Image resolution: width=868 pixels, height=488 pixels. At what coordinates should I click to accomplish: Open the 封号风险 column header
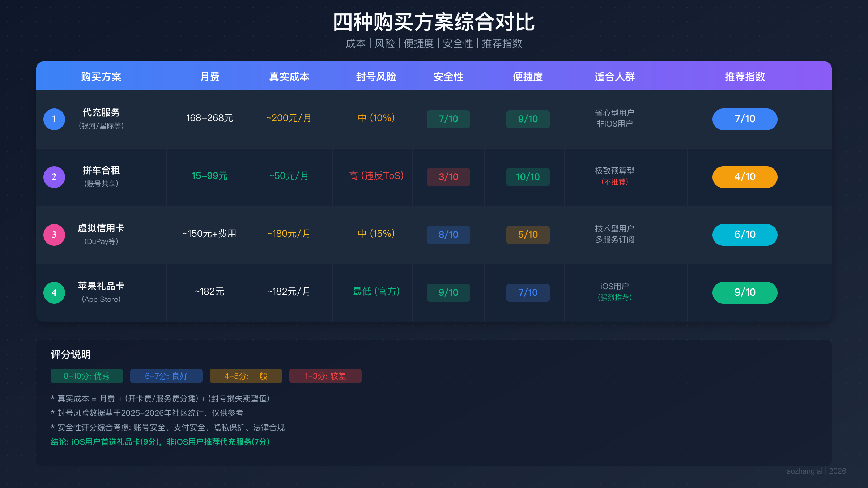click(x=376, y=76)
